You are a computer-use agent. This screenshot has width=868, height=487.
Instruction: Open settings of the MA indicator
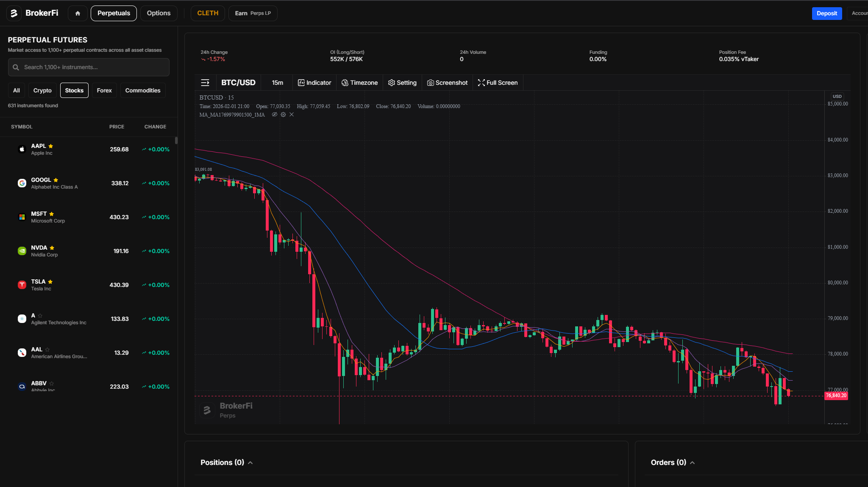point(283,114)
